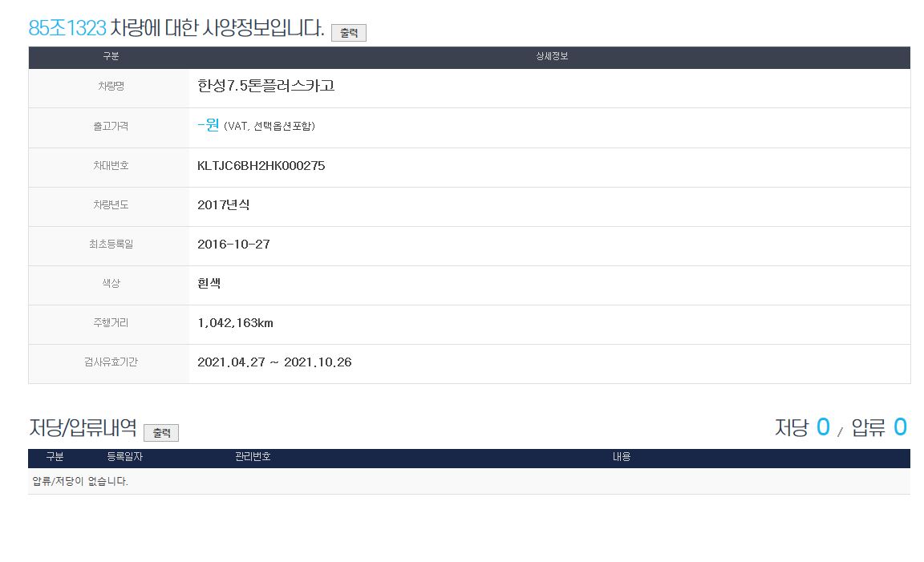
Task: Click the blue 85조1323 plate number
Action: pos(67,28)
